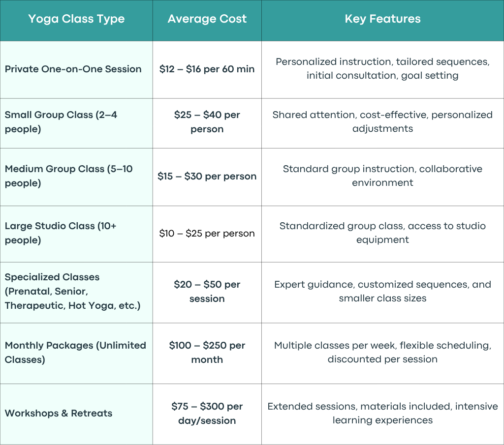Screen dimensions: 504x445
Task: Click the $12 – $16 per 60 min cell
Action: click(x=207, y=69)
